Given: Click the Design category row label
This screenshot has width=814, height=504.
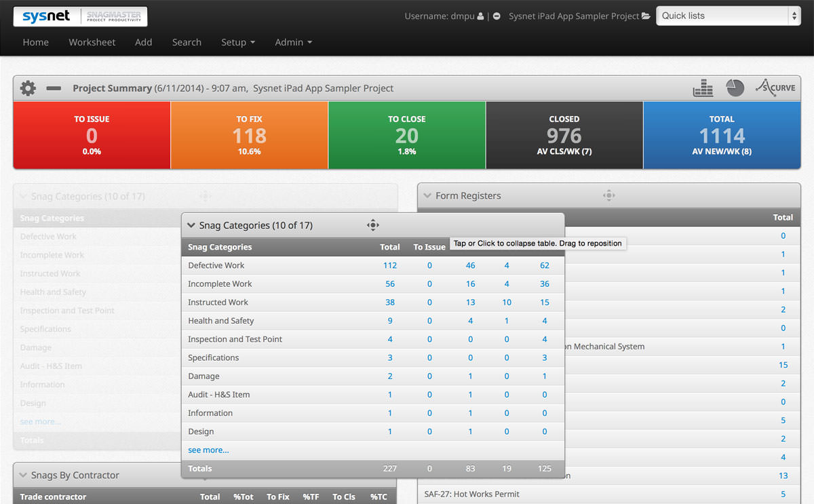Looking at the screenshot, I should [x=201, y=431].
